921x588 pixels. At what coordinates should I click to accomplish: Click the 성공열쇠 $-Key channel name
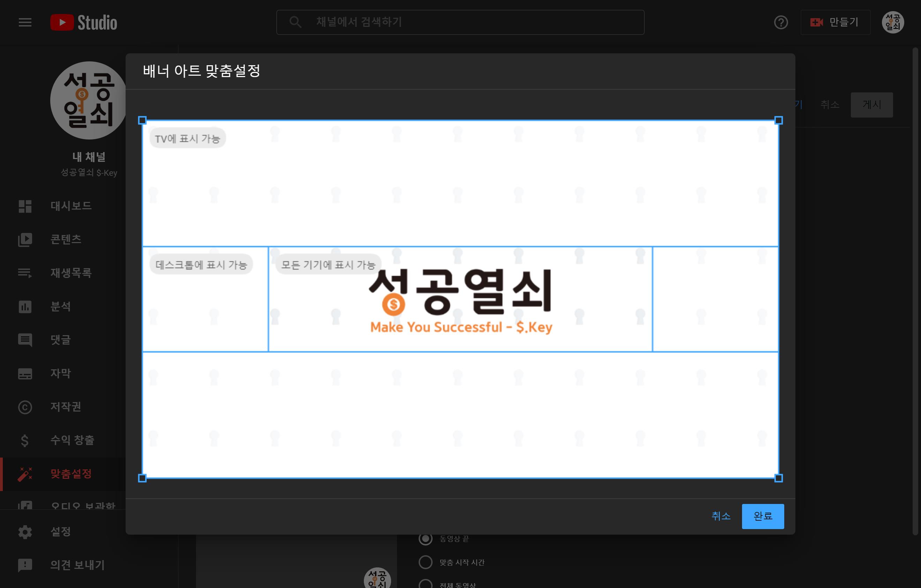coord(89,173)
